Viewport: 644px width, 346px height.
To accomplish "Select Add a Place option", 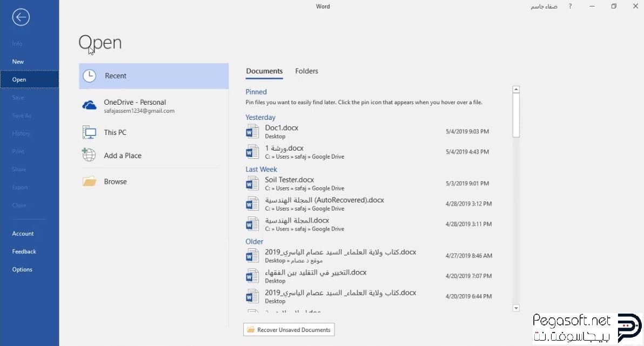I will (x=153, y=155).
